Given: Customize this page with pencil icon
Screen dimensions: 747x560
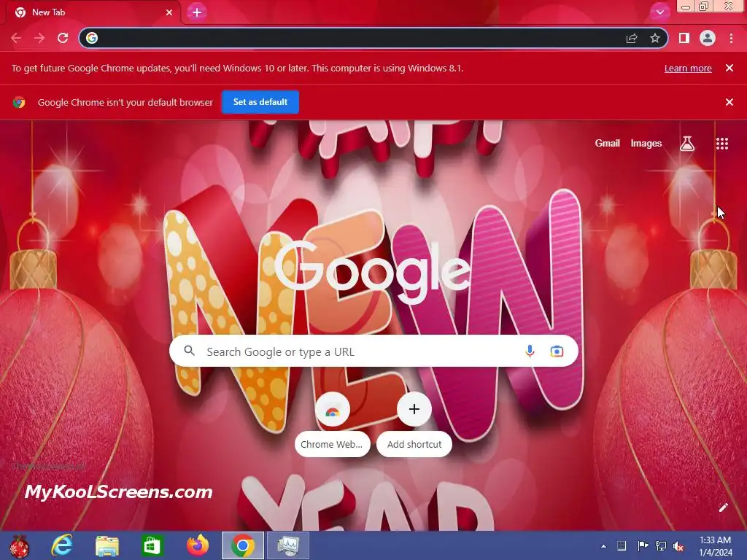Looking at the screenshot, I should point(723,507).
